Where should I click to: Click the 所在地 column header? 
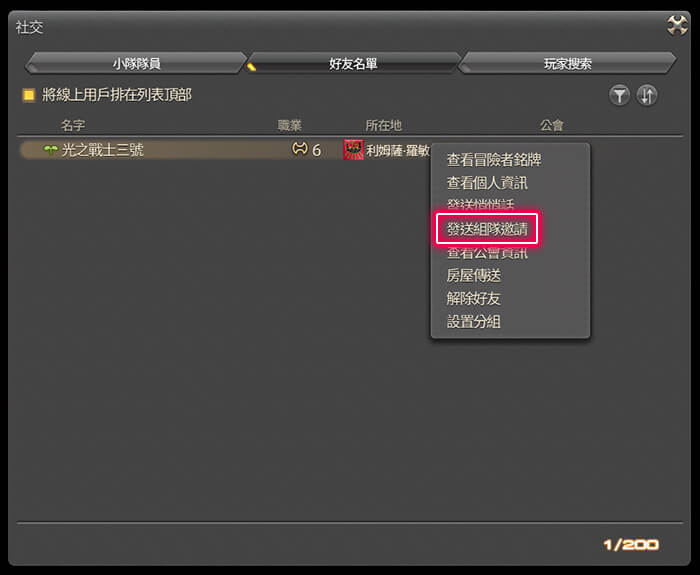(x=383, y=125)
